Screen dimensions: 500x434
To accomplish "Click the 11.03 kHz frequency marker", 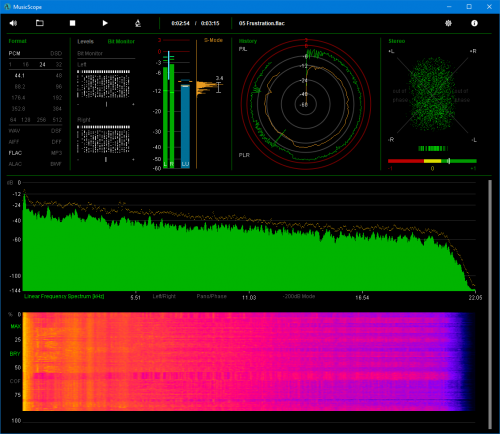I will point(249,297).
